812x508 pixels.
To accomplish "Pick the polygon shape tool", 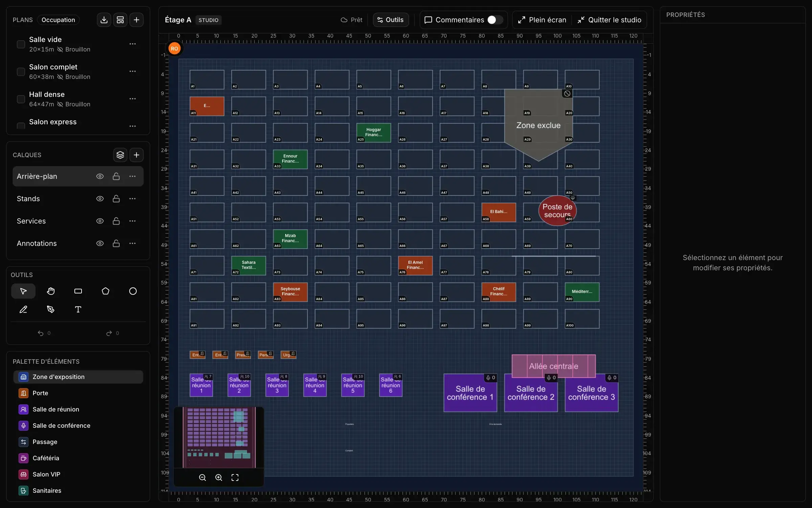I will coord(106,291).
